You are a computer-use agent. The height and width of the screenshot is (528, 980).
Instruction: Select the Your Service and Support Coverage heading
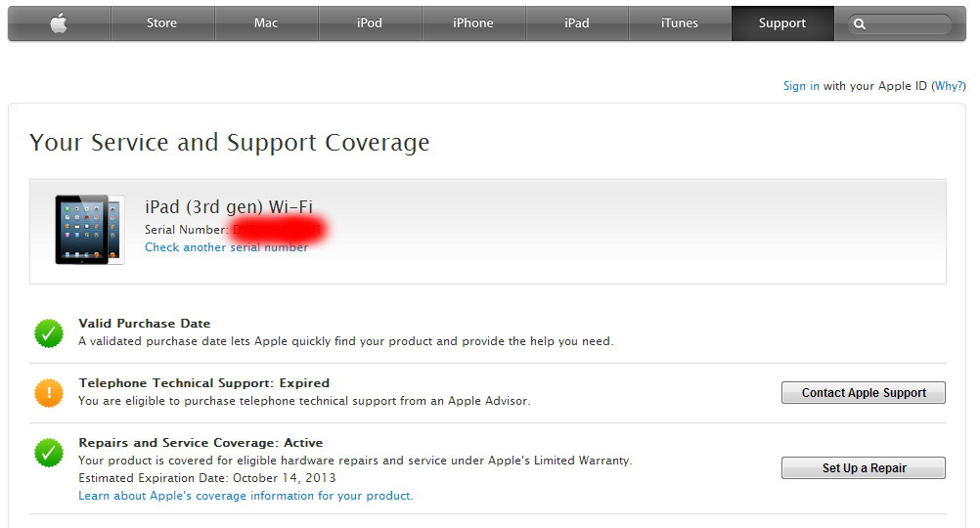(x=230, y=143)
